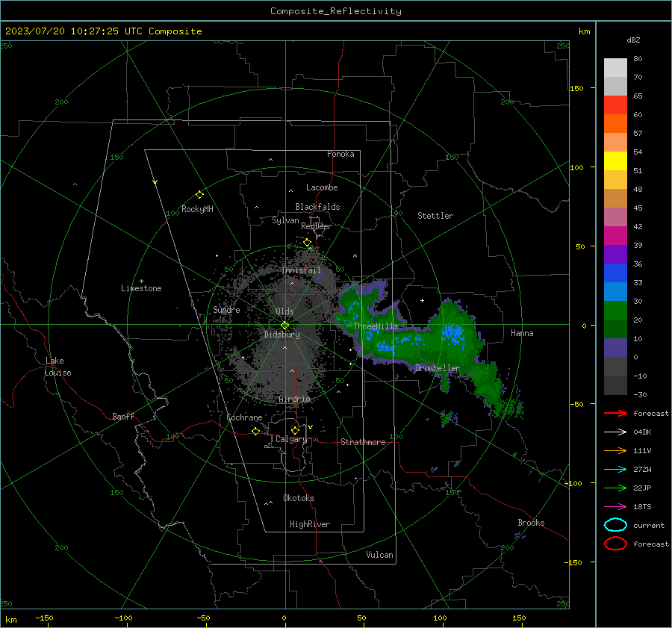Click the magenta 18TS arrow in legend
This screenshot has width=672, height=628.
tap(615, 507)
